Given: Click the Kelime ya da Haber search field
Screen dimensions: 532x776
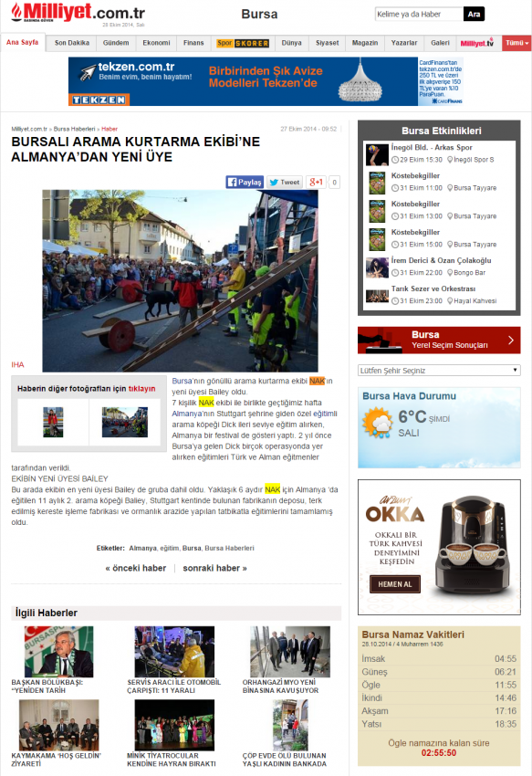Looking at the screenshot, I should (419, 15).
